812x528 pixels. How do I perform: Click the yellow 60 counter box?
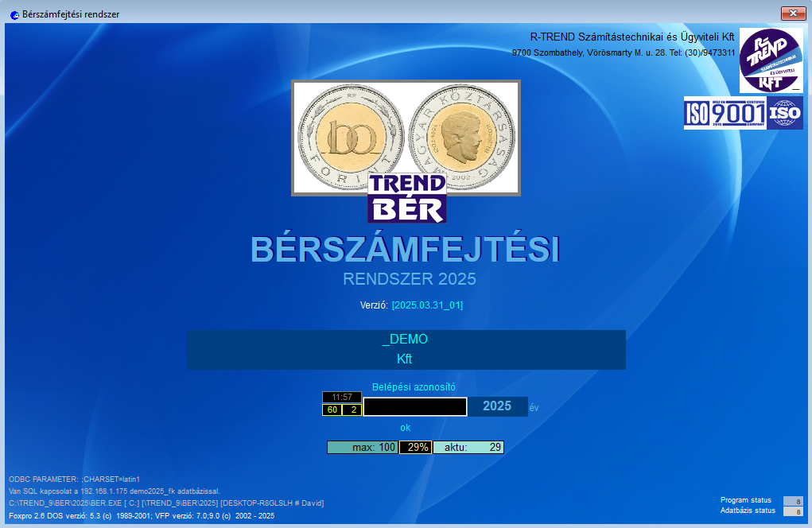tap(332, 410)
